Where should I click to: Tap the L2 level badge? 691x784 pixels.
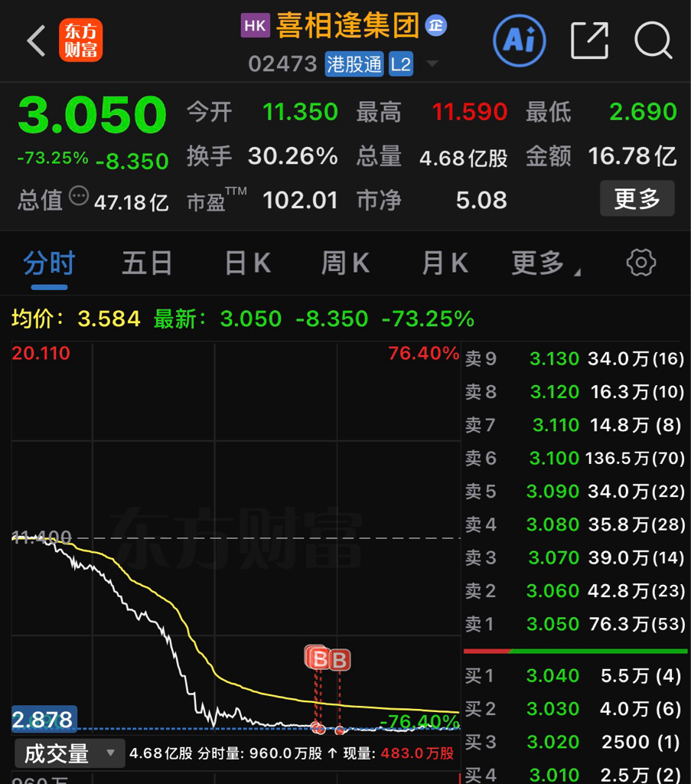(x=400, y=64)
